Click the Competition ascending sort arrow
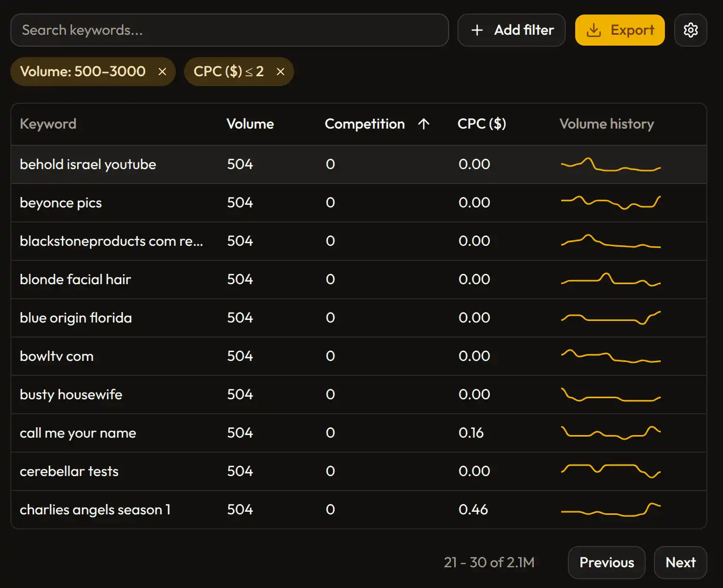723x588 pixels. click(424, 124)
